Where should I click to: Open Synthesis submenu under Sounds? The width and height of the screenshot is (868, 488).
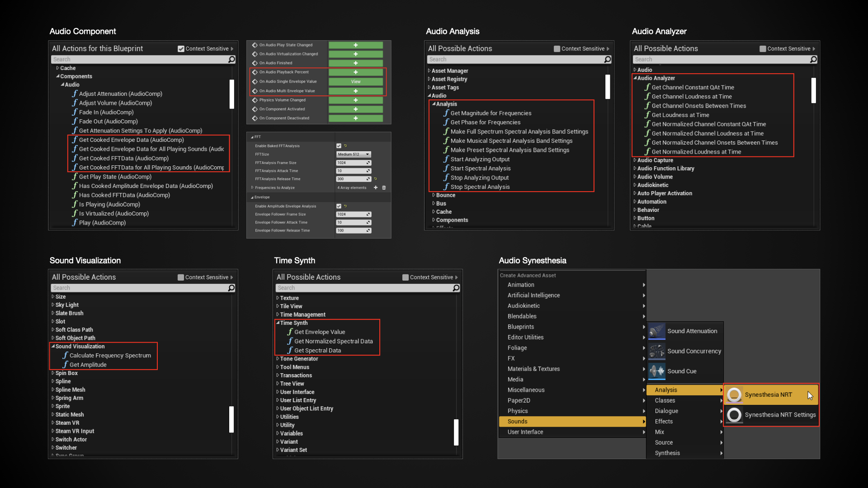click(x=685, y=453)
